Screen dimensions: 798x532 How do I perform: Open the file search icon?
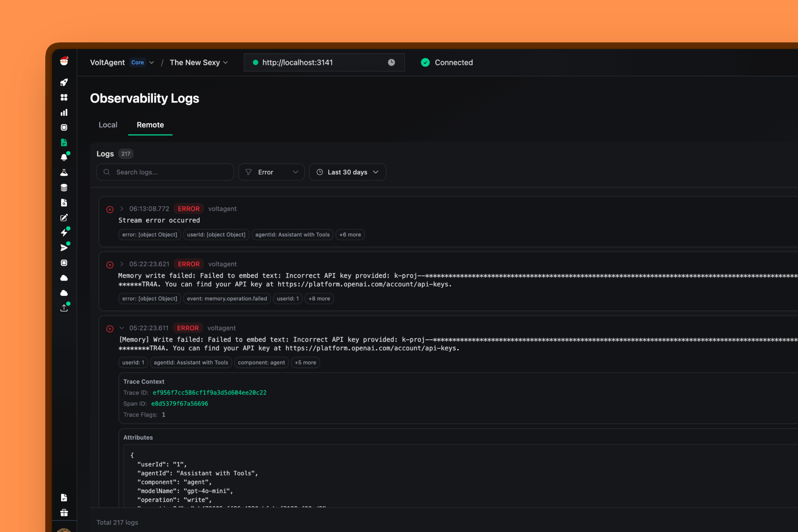click(x=64, y=202)
